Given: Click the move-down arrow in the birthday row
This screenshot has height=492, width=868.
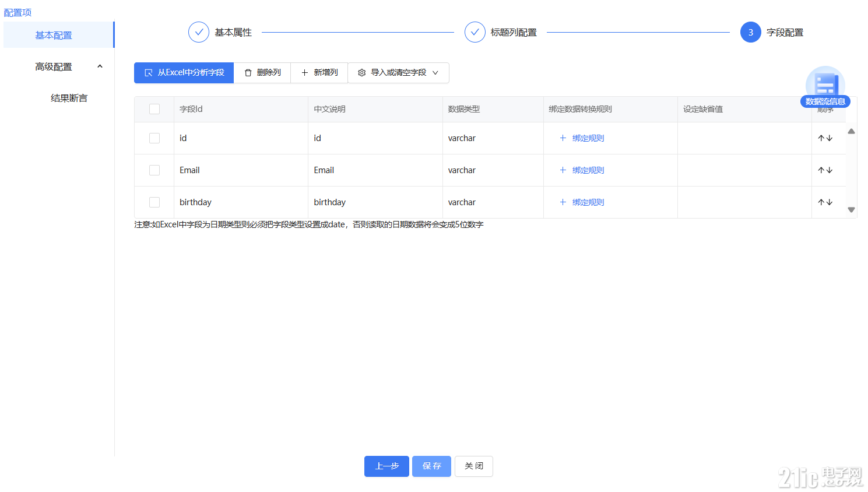Looking at the screenshot, I should (830, 202).
